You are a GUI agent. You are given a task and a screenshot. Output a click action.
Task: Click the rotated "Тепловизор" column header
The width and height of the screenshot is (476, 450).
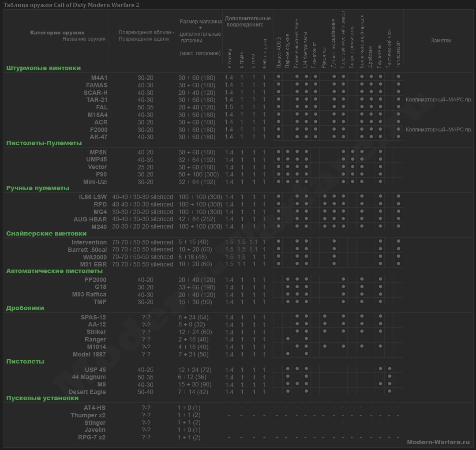pos(398,55)
